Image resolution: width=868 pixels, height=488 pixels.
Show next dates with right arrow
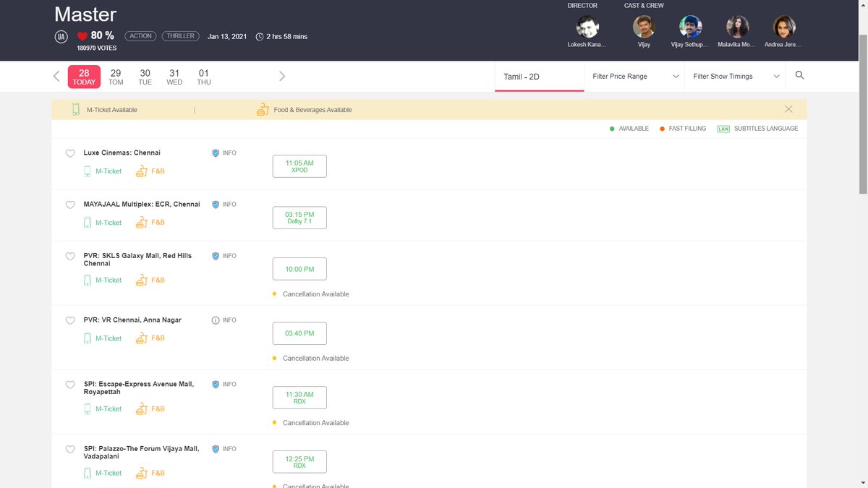point(282,76)
